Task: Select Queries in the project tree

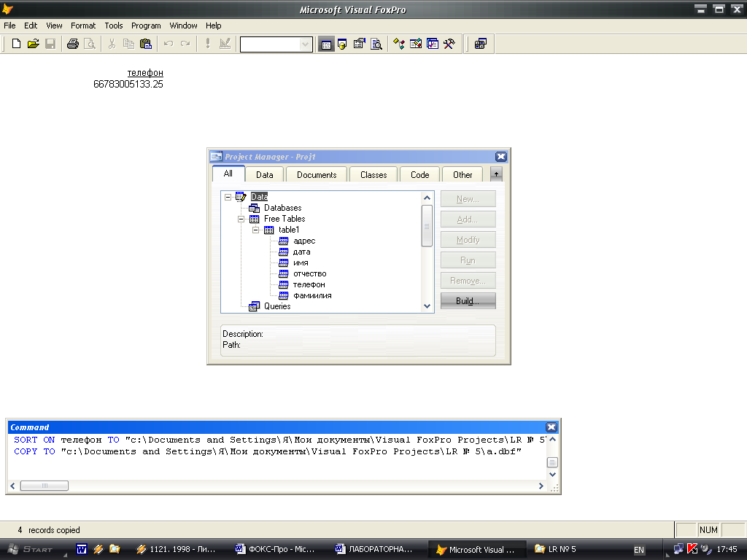Action: point(277,306)
